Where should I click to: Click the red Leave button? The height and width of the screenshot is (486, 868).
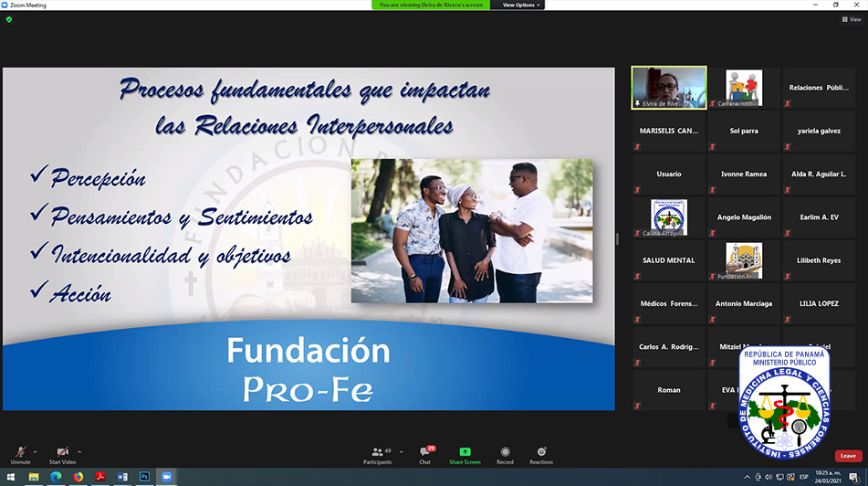[x=848, y=456]
